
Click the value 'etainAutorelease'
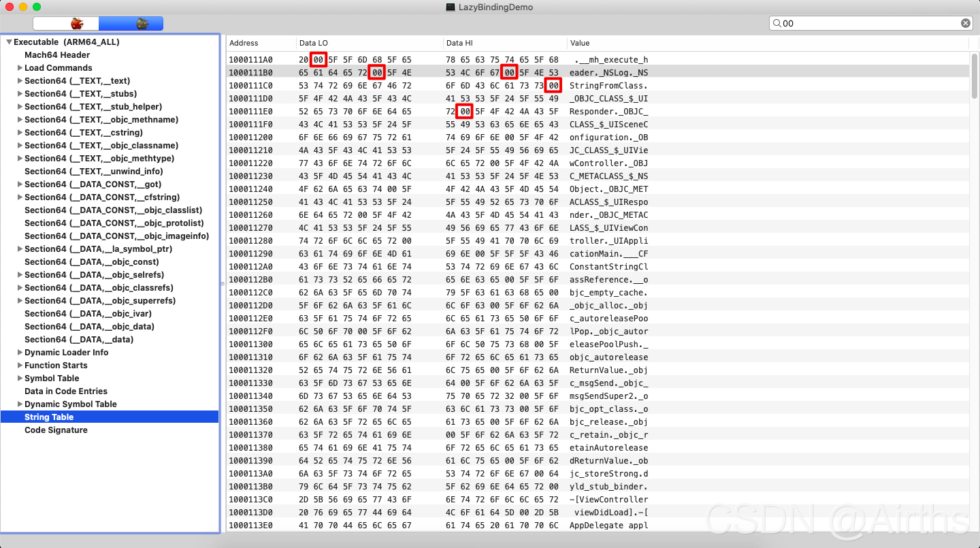(608, 448)
